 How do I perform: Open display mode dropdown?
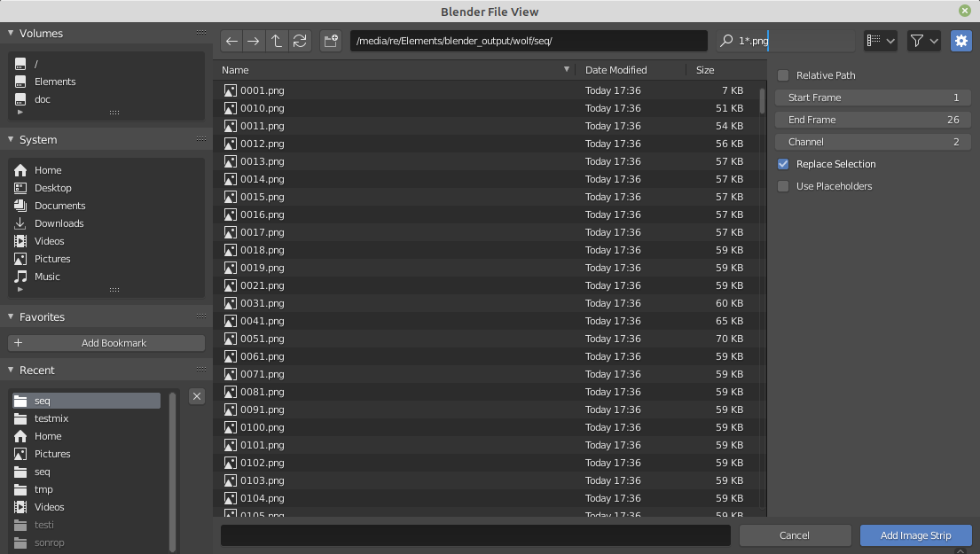(x=881, y=42)
